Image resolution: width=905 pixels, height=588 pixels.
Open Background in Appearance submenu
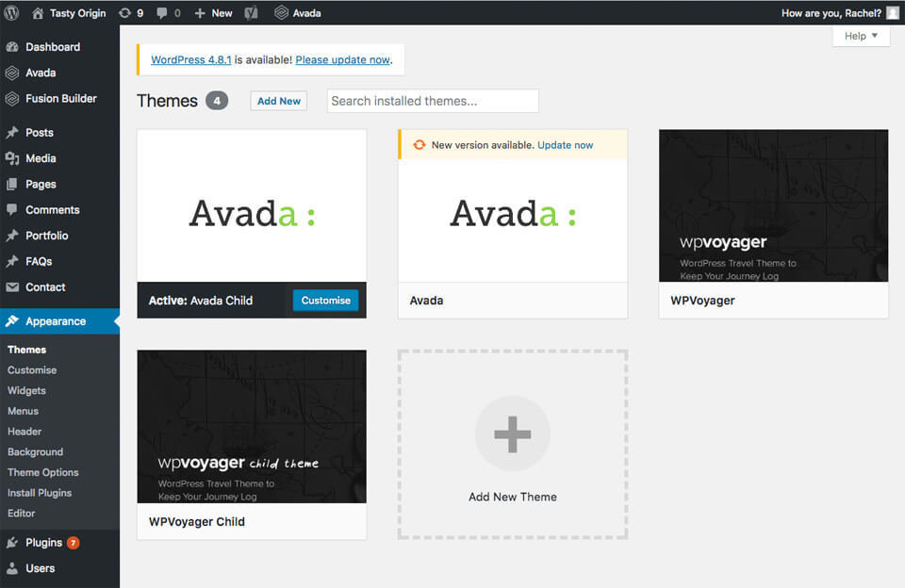click(x=35, y=451)
